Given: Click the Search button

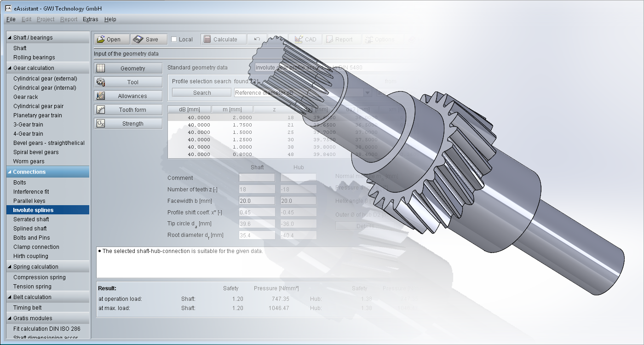Looking at the screenshot, I should pyautogui.click(x=201, y=93).
